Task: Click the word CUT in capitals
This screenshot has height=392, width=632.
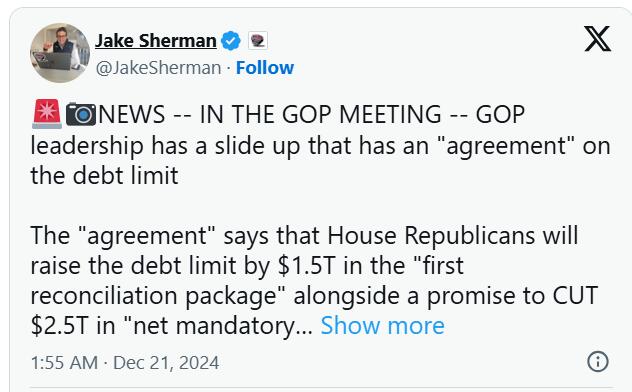Action: pos(575,295)
